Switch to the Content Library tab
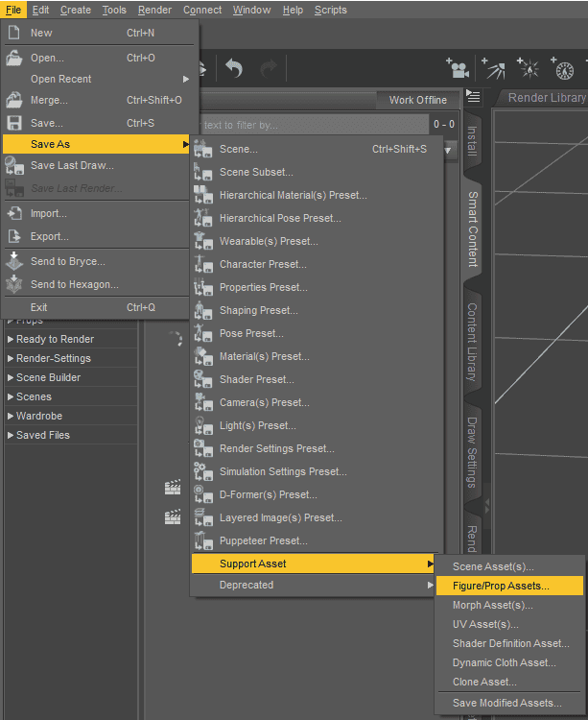Screen dimensions: 588x720 point(473,342)
